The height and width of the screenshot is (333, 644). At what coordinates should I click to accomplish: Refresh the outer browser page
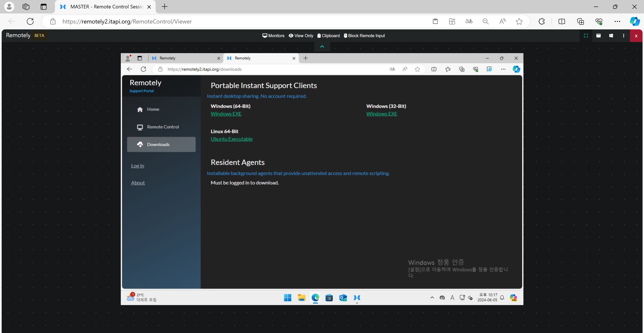click(30, 21)
